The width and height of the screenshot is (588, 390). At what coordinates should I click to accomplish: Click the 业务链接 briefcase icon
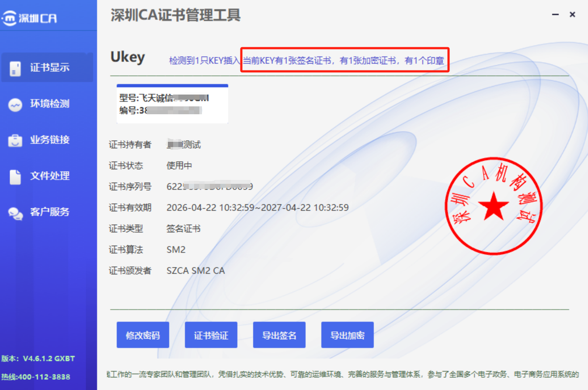[15, 141]
